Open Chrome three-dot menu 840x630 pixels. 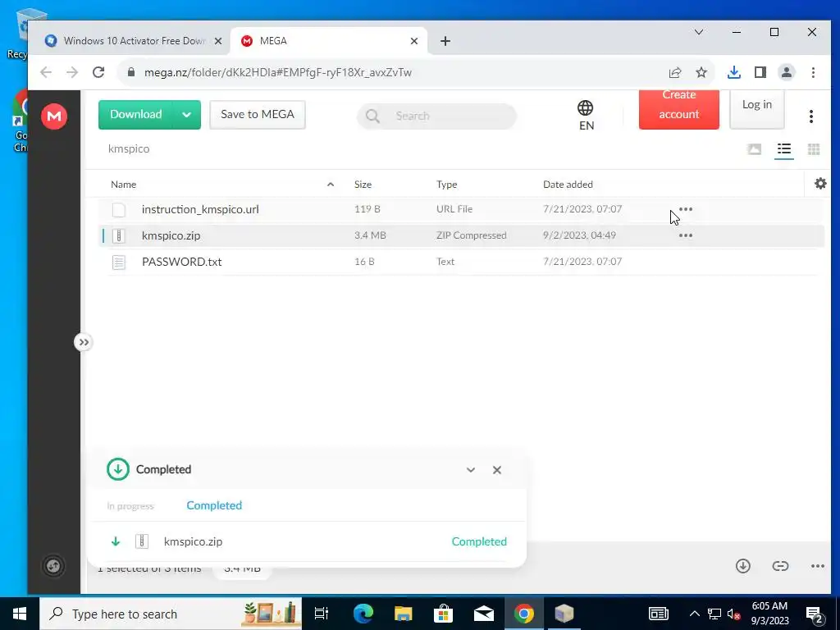813,72
